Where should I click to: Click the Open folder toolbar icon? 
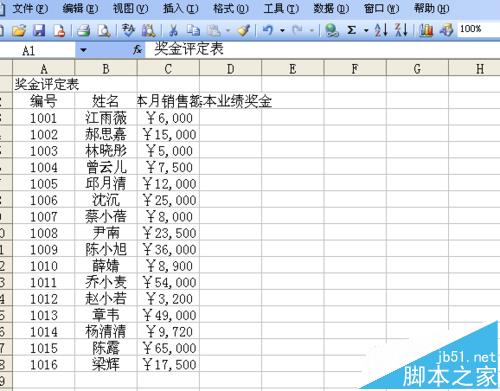pos(19,31)
